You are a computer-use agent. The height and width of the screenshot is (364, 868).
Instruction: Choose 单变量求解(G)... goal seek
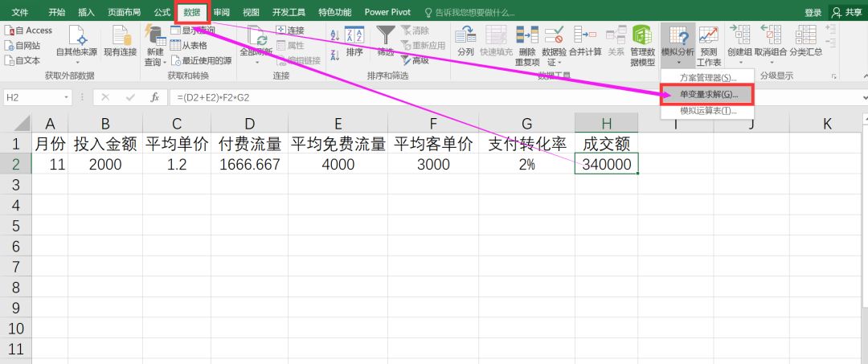click(707, 95)
